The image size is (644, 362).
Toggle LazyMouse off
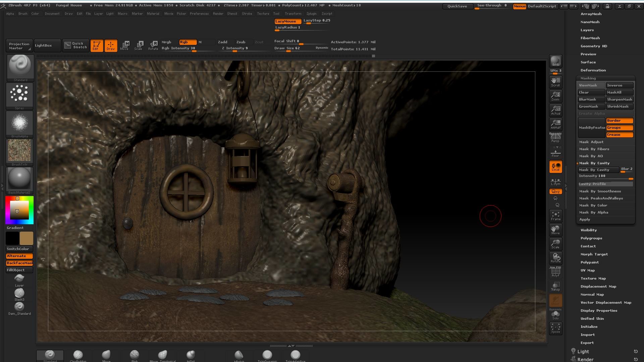288,21
